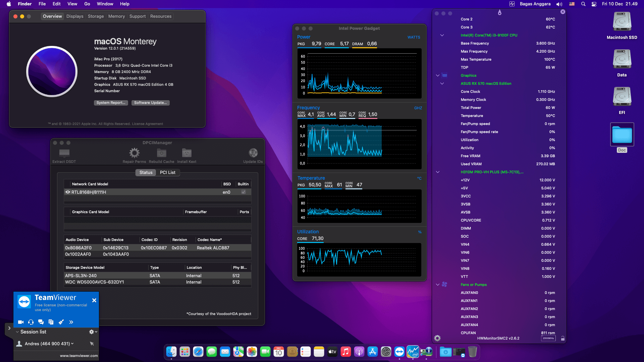
Task: Click Rebuild Cache icon in DPCIManager
Action: pyautogui.click(x=161, y=153)
